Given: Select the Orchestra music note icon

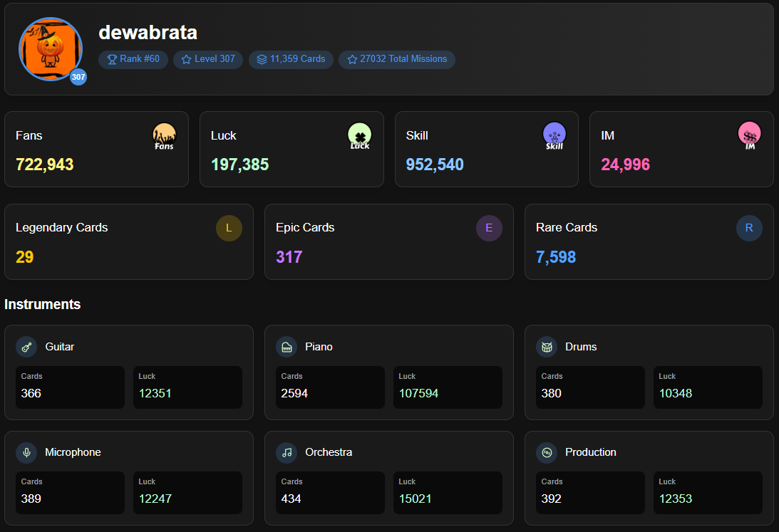Looking at the screenshot, I should click(x=287, y=452).
